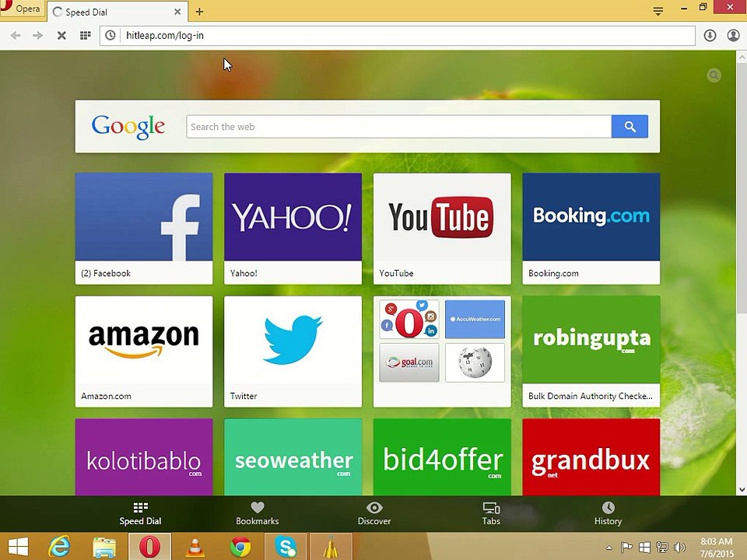The height and width of the screenshot is (560, 747).
Task: Open the bid4offer speed dial tile
Action: [442, 457]
